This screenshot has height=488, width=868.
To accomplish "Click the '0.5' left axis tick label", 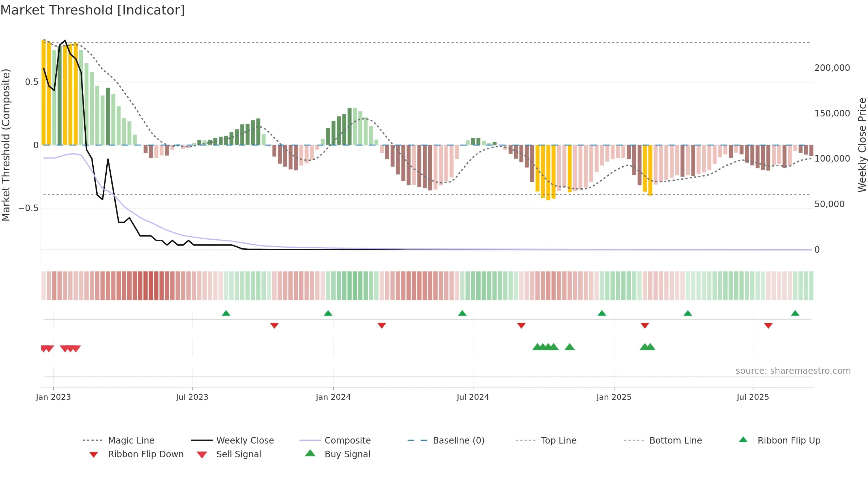I will click(31, 82).
